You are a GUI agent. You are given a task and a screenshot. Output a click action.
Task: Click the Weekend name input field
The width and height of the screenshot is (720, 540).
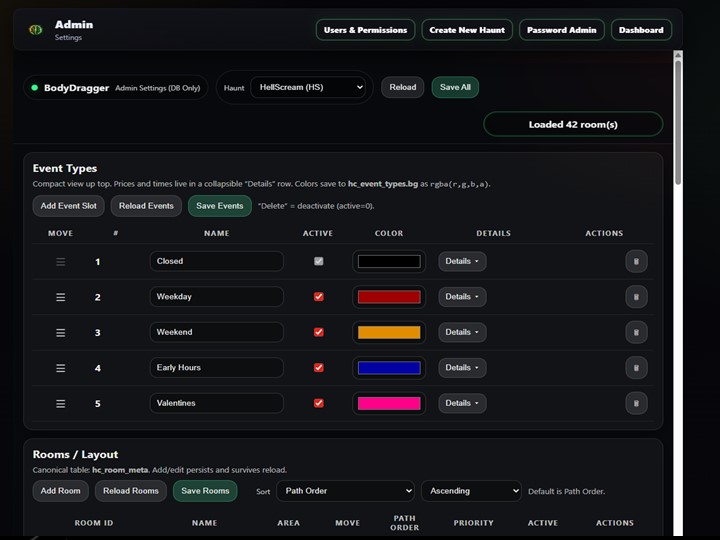[216, 332]
